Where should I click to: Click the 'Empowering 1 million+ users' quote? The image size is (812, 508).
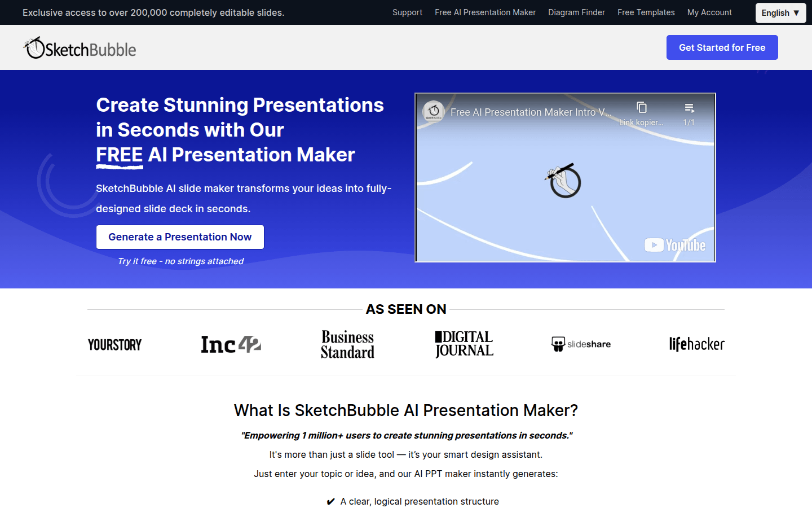click(x=407, y=435)
